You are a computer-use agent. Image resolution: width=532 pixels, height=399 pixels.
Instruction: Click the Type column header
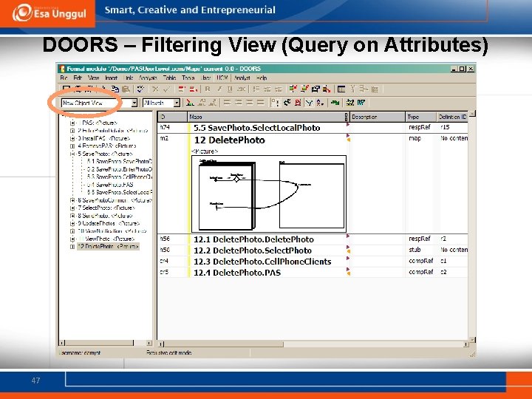[x=420, y=117]
